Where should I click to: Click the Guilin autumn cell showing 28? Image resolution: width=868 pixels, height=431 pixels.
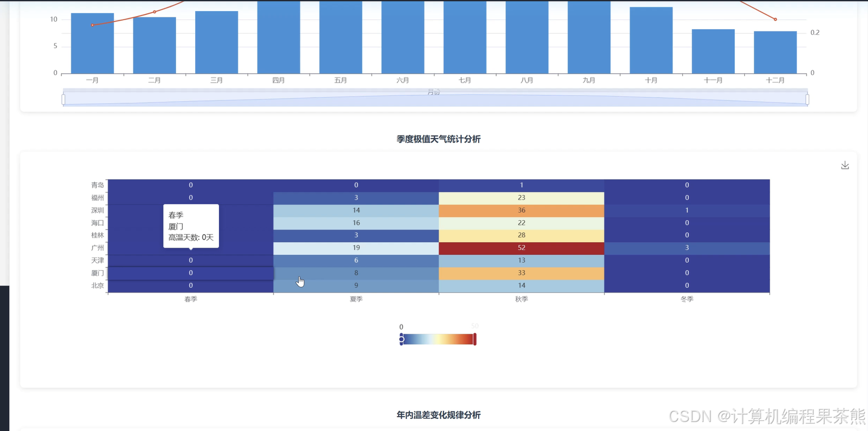(522, 235)
